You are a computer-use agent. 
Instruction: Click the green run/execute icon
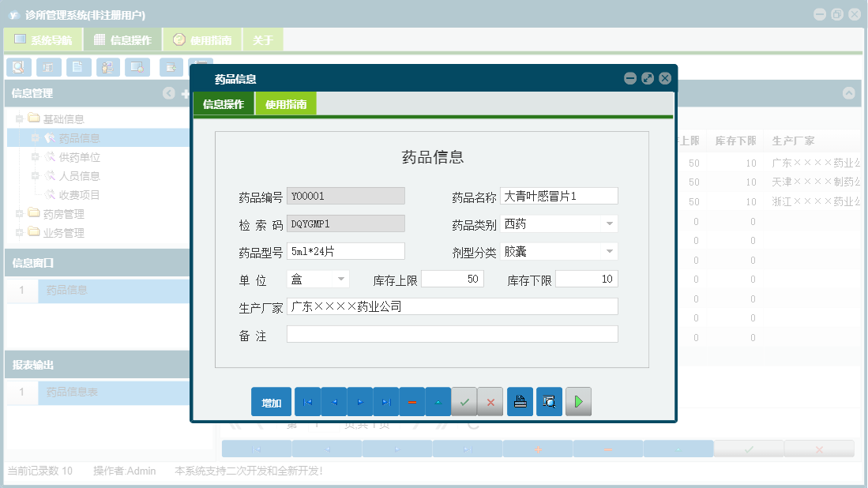[x=577, y=401]
